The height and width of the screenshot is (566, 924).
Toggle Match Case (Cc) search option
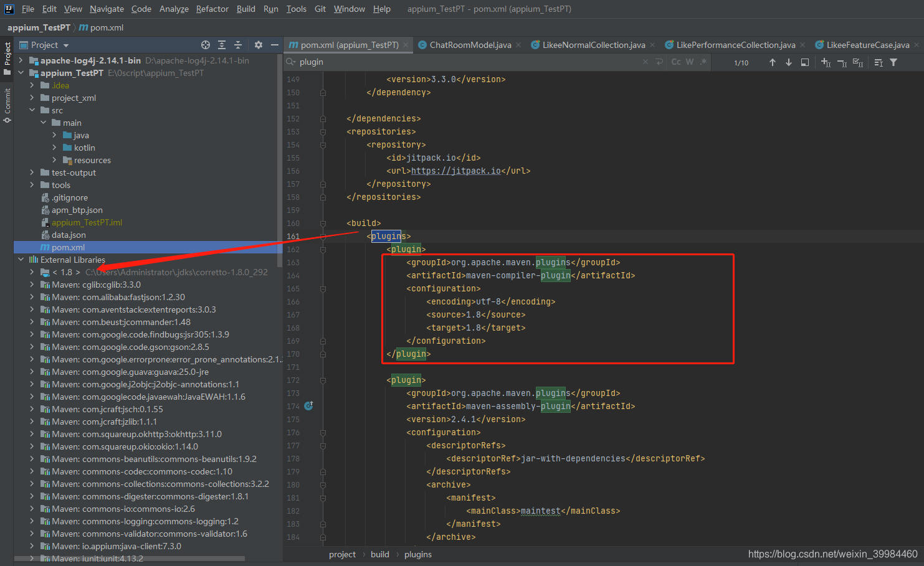(x=676, y=62)
